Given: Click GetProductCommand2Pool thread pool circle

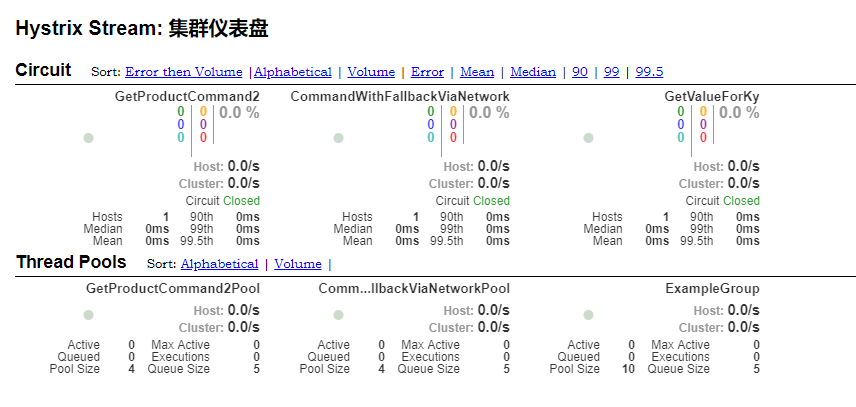Looking at the screenshot, I should [x=88, y=315].
